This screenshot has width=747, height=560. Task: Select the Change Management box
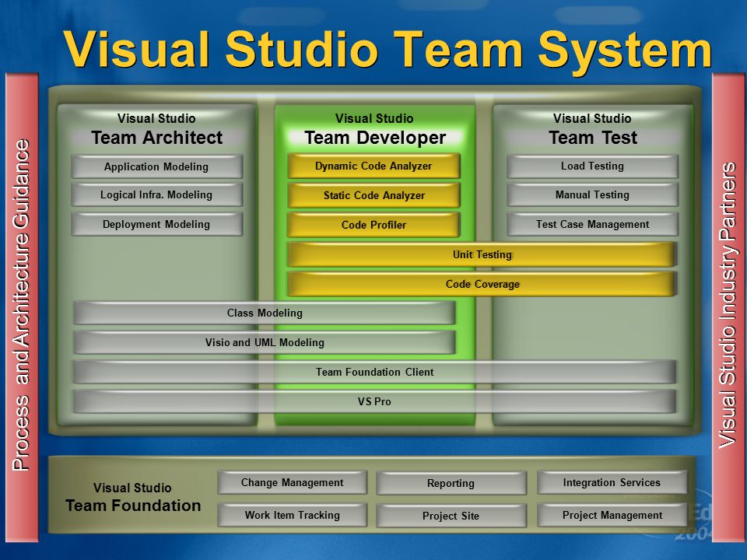tap(292, 482)
